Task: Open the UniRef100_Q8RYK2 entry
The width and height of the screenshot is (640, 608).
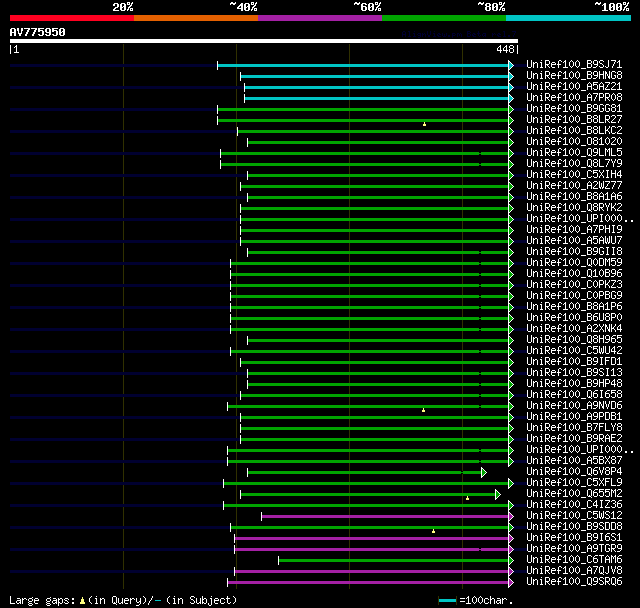Action: (574, 208)
